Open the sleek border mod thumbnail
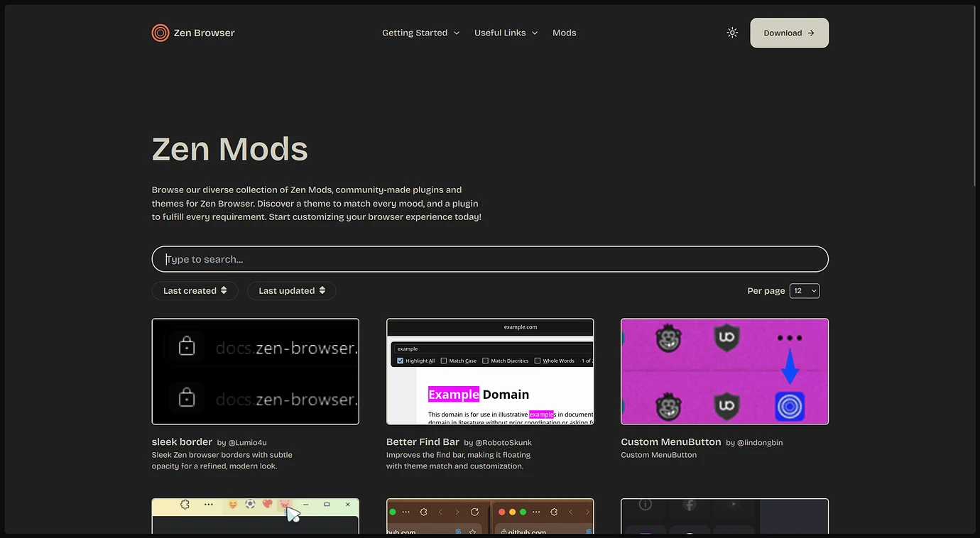Image resolution: width=980 pixels, height=538 pixels. (255, 371)
